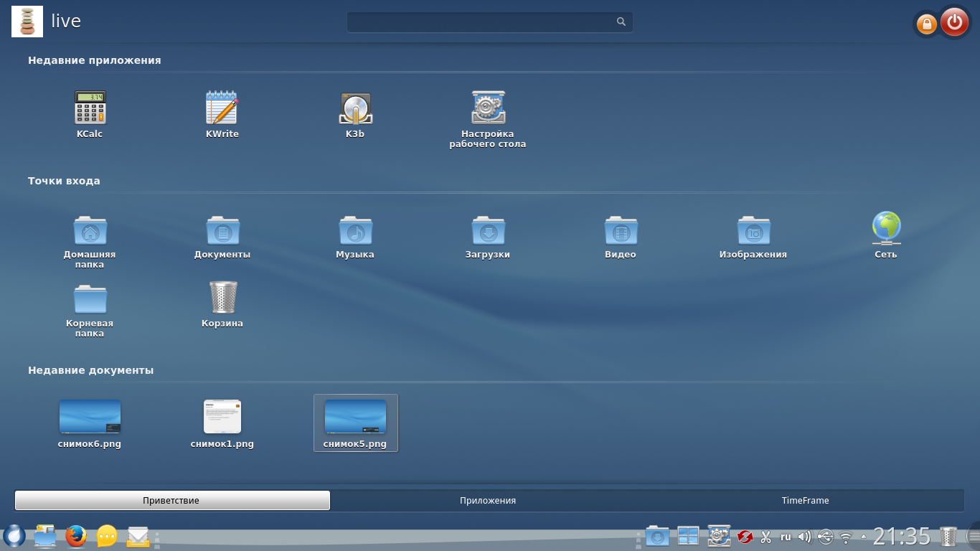Image resolution: width=980 pixels, height=551 pixels.
Task: Open the mail client from taskbar
Action: pyautogui.click(x=138, y=536)
